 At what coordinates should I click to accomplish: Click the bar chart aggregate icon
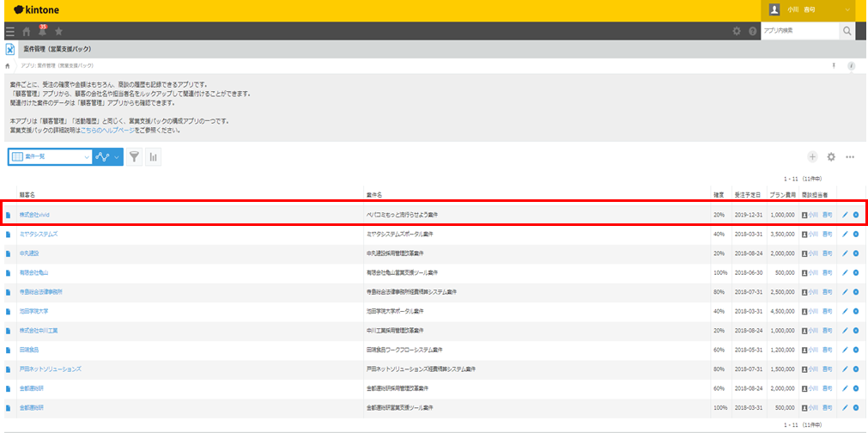point(154,157)
